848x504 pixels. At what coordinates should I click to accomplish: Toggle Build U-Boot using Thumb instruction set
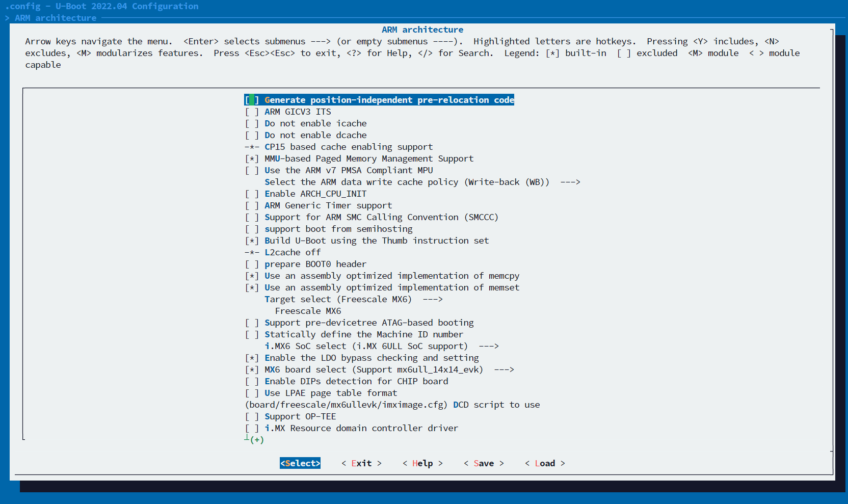tap(367, 241)
